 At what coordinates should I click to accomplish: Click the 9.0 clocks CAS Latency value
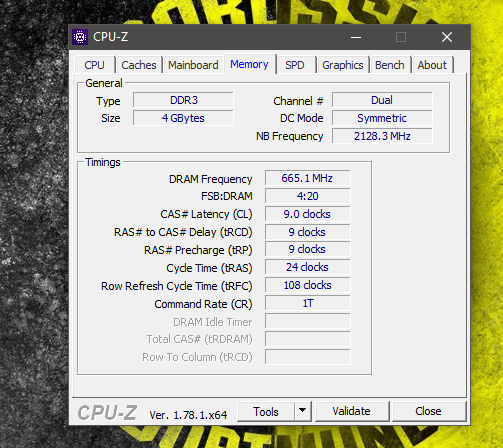coord(307,214)
